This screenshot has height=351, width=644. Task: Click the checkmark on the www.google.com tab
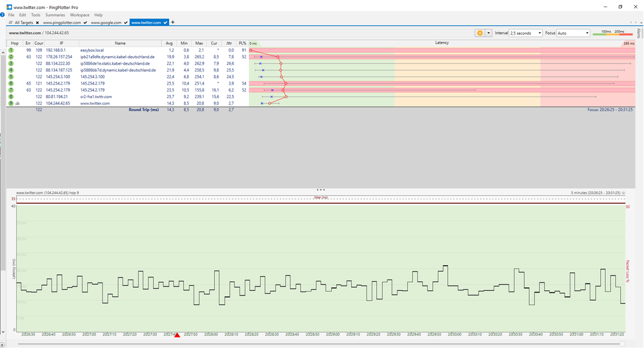pos(126,23)
